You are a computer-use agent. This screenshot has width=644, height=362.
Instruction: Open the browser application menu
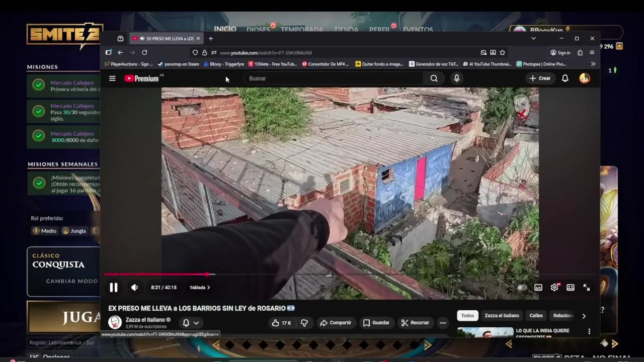pyautogui.click(x=592, y=52)
